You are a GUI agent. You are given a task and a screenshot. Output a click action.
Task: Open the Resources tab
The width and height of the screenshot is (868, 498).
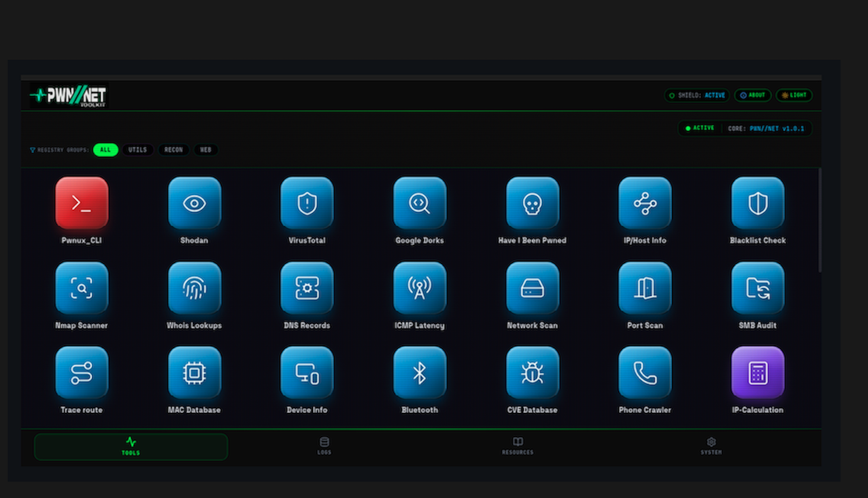click(x=518, y=446)
